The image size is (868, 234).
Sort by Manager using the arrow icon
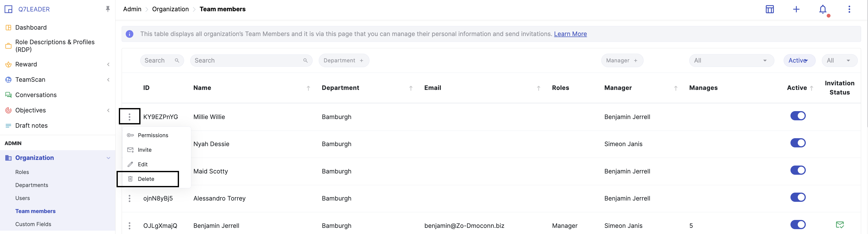click(x=675, y=88)
